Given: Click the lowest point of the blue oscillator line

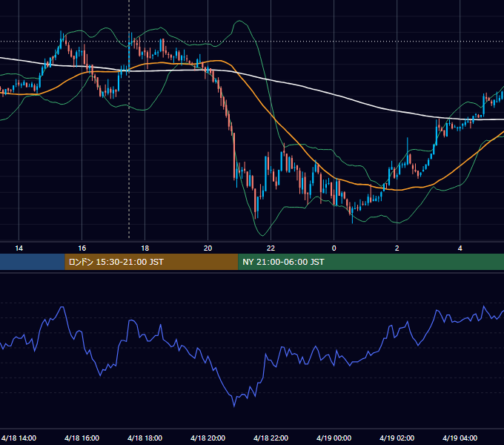Looking at the screenshot, I should tap(234, 406).
